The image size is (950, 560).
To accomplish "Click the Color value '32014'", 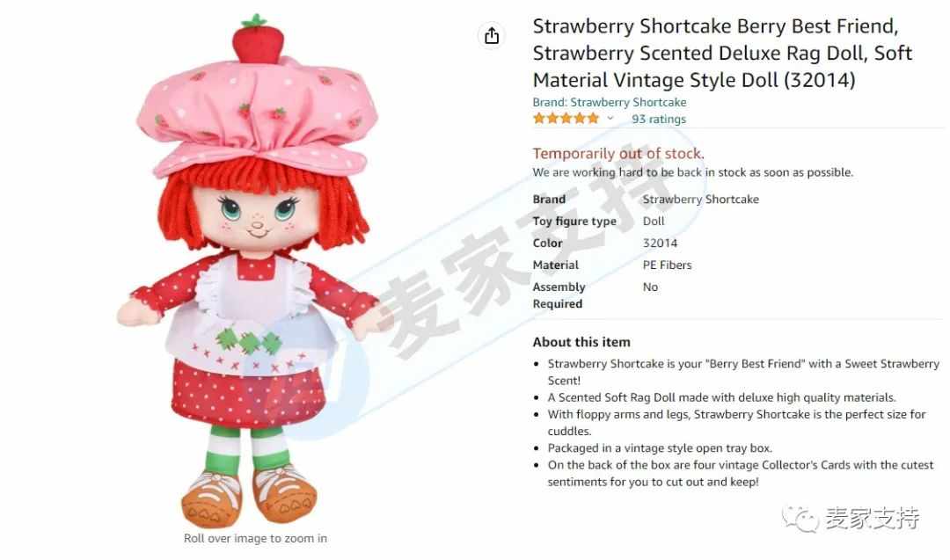I will 660,243.
